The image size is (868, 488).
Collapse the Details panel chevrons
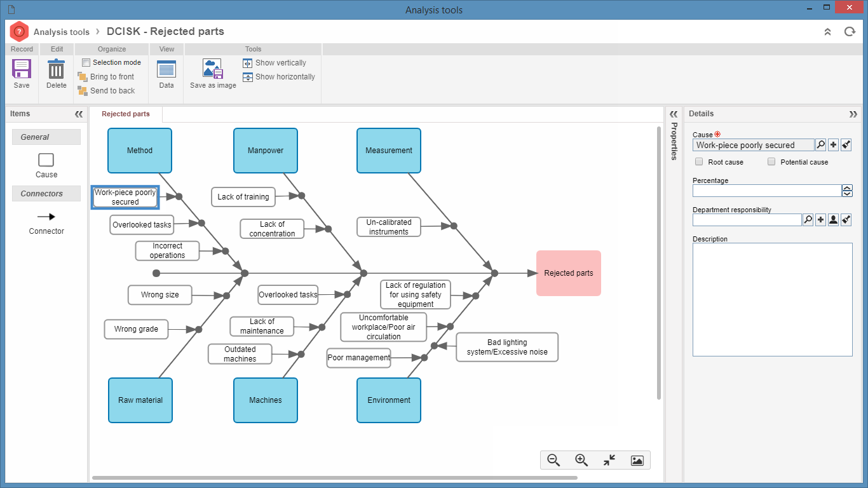pyautogui.click(x=853, y=114)
